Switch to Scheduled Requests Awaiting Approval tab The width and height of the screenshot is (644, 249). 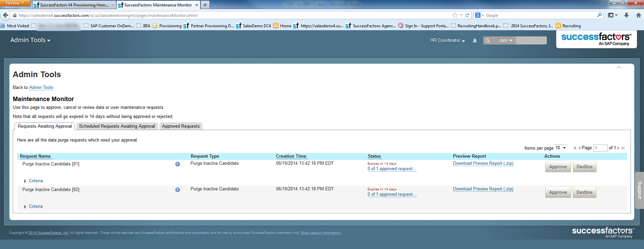[x=117, y=126]
